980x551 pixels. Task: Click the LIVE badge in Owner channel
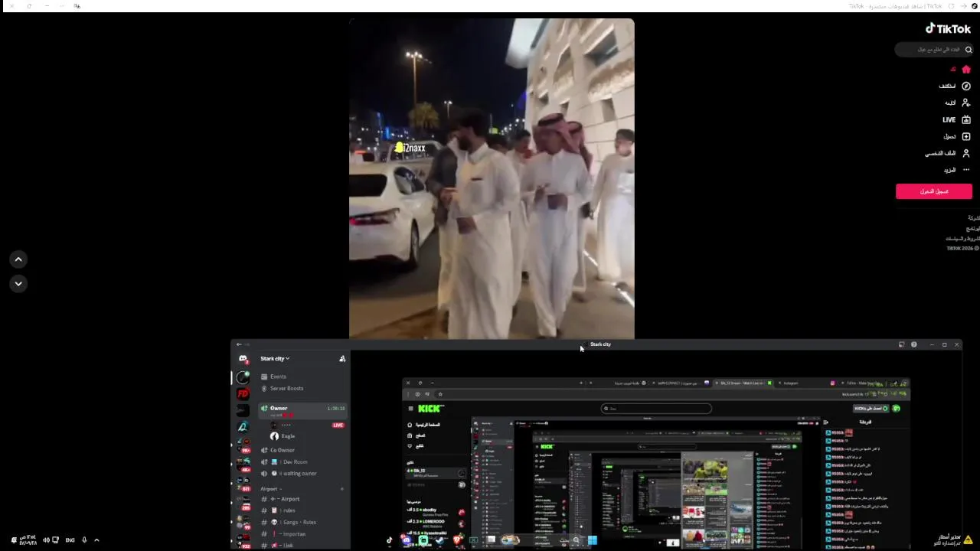pos(338,425)
